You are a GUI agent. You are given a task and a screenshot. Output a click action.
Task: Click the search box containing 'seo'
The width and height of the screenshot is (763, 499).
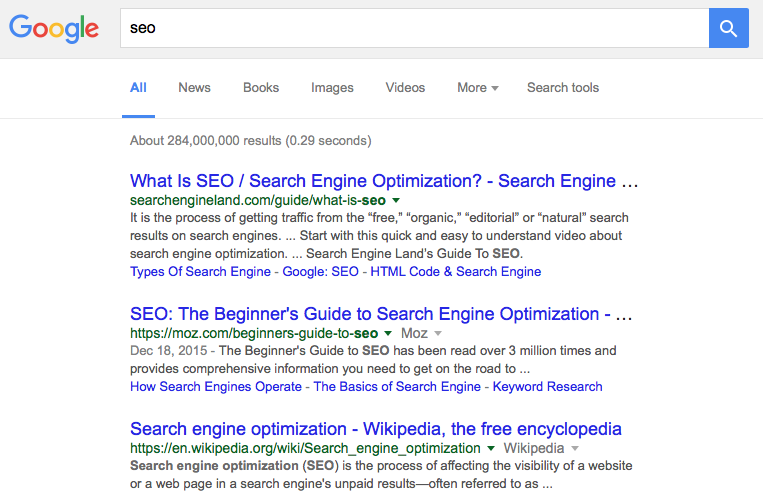(x=412, y=28)
